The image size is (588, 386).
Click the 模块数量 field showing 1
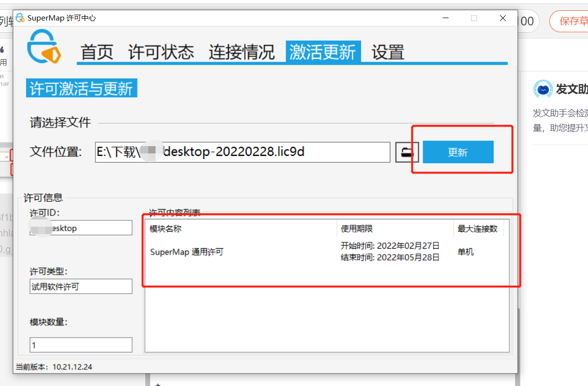tap(81, 345)
